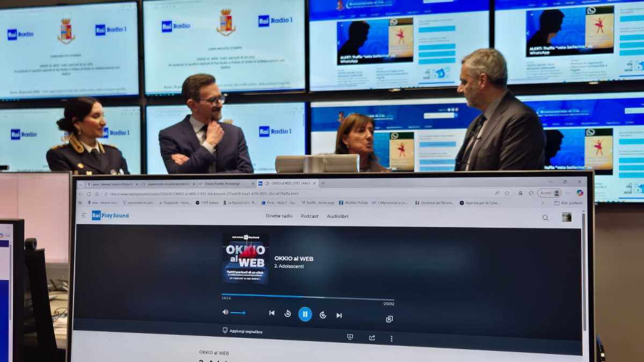Screen dimensions: 644x362
Task: Go back to the previous episode
Action: [x=272, y=313]
